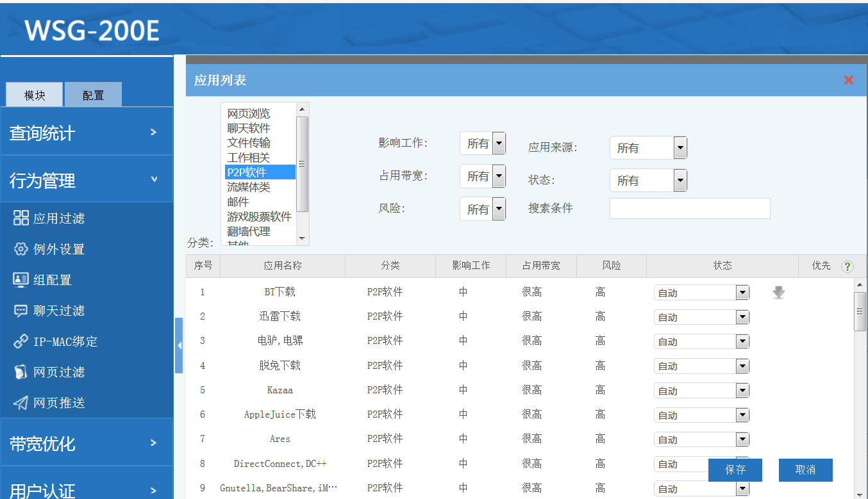868x499 pixels.
Task: Click the gray down arrow priority icon for BT下载
Action: click(778, 293)
